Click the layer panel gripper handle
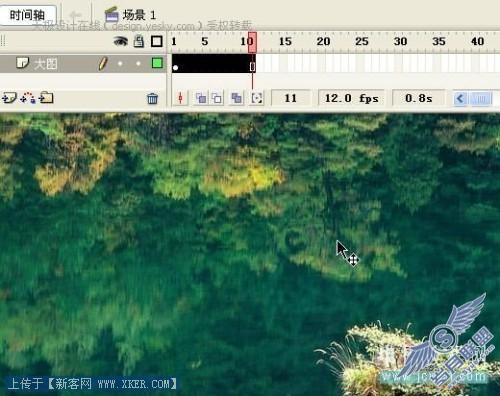Image resolution: width=500 pixels, height=396 pixels. [x=3, y=41]
